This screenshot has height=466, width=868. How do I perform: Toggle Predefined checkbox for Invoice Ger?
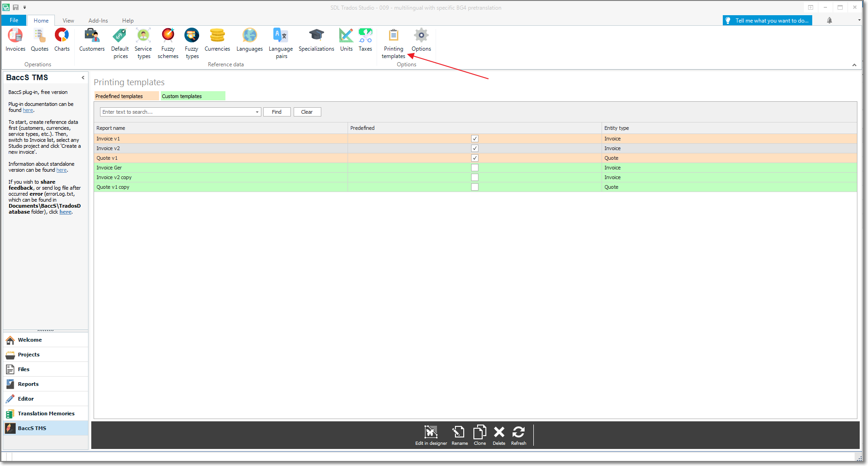tap(475, 168)
